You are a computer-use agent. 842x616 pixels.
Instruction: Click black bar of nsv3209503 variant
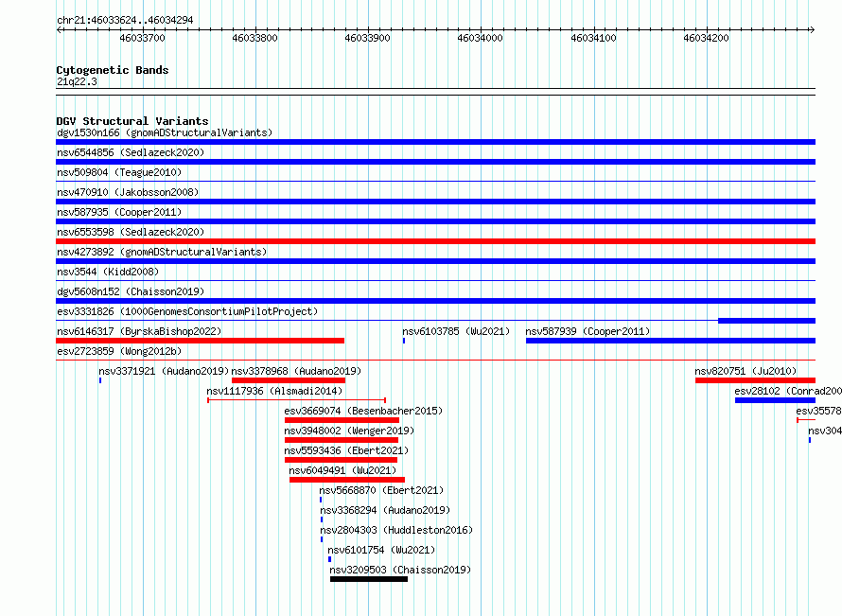coord(369,579)
